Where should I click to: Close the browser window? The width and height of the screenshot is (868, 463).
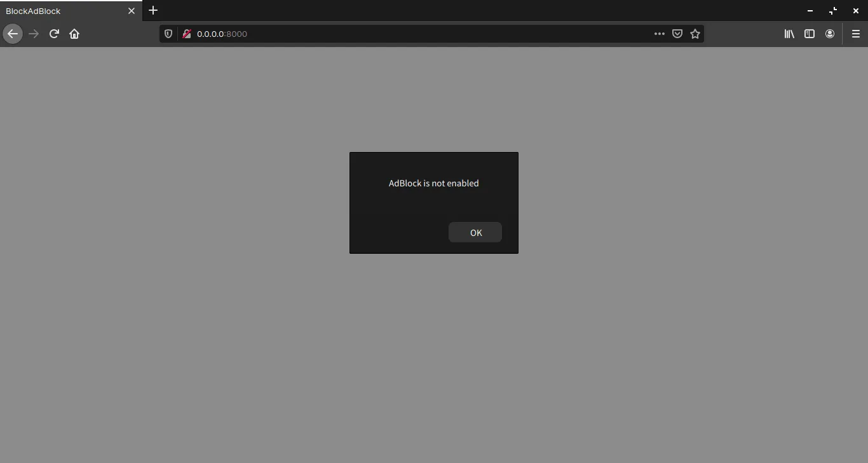click(856, 11)
